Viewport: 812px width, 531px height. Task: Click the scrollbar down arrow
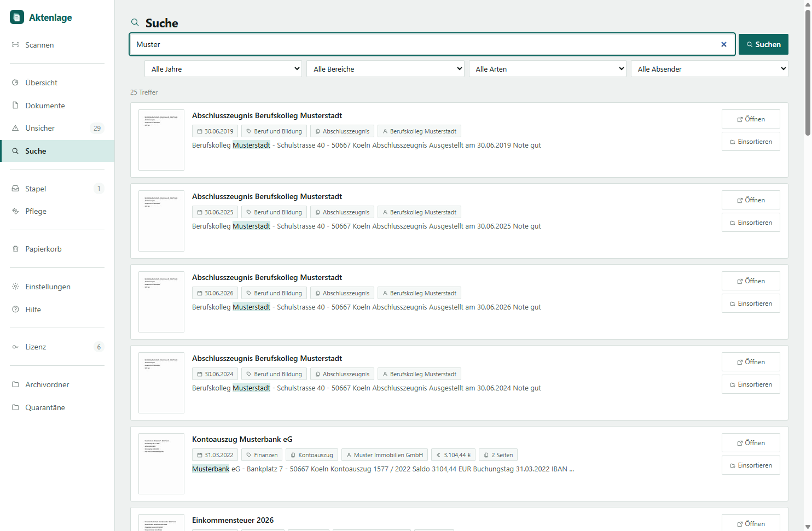808,527
